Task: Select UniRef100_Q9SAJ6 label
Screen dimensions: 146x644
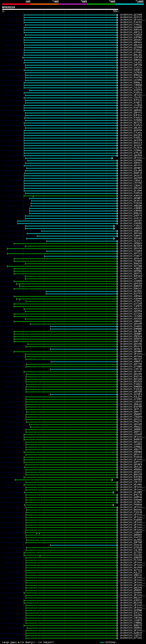Action: click(131, 259)
